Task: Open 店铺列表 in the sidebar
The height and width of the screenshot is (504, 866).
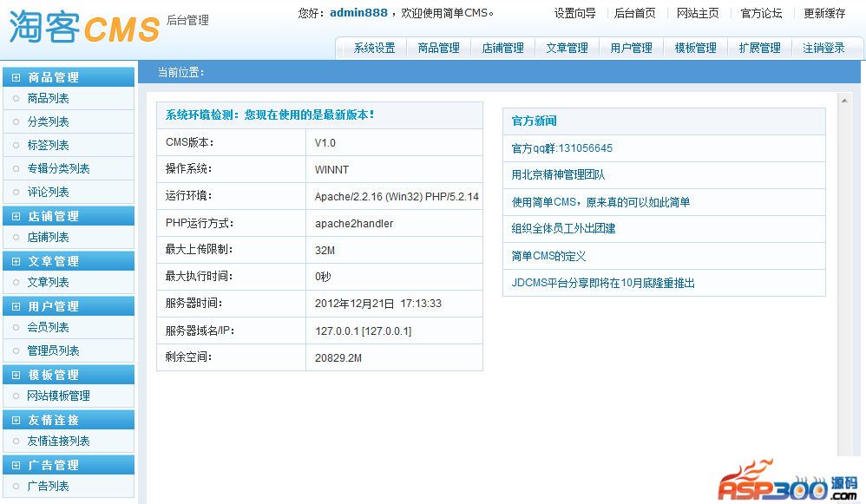Action: [48, 238]
